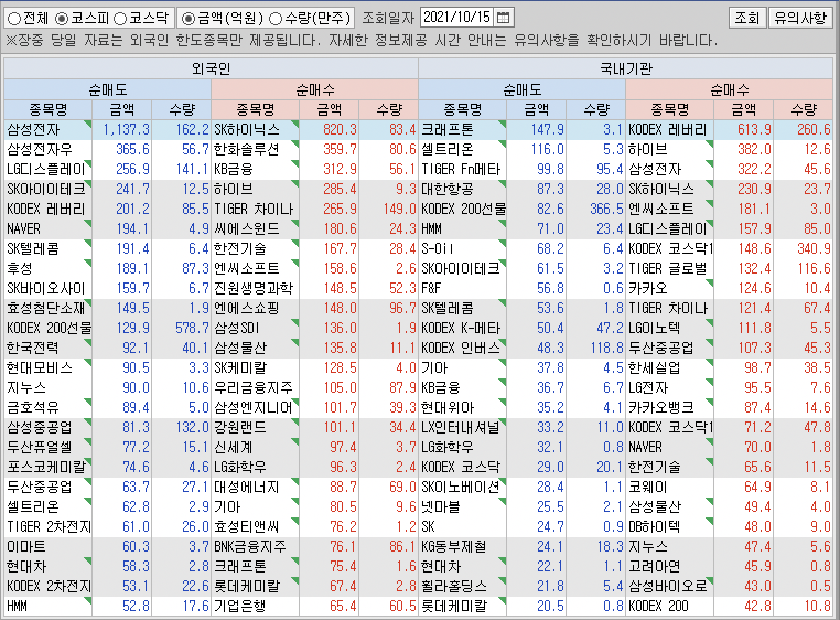
Task: Select KODEX 레버리 in institution net-buy
Action: click(667, 130)
